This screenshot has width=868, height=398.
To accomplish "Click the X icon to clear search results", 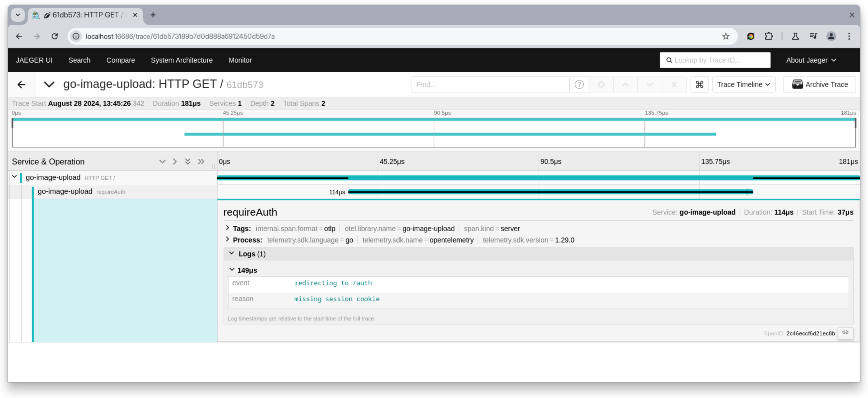I will click(x=673, y=84).
